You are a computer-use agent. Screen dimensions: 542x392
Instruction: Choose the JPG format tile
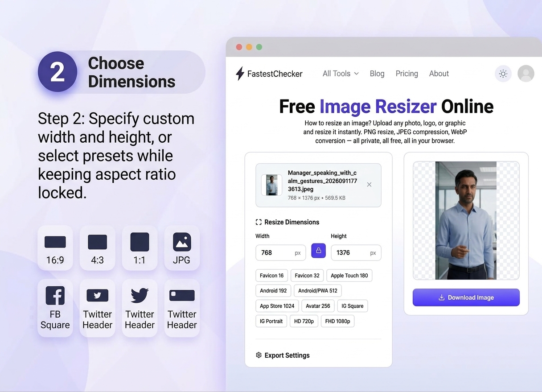click(182, 248)
